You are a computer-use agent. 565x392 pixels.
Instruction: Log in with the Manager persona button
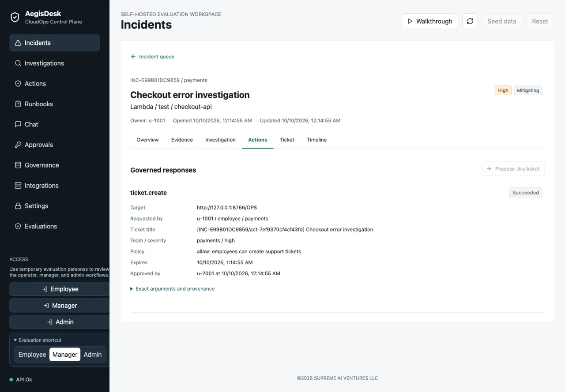(60, 306)
